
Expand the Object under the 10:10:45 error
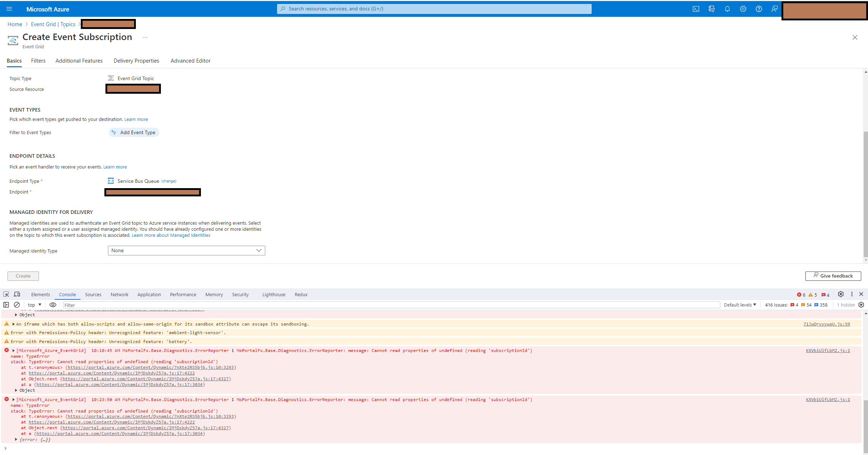16,390
